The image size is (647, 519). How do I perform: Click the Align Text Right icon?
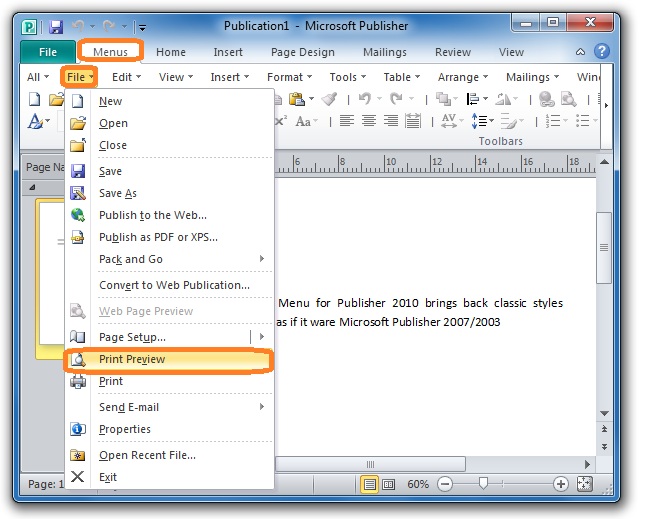coord(390,121)
